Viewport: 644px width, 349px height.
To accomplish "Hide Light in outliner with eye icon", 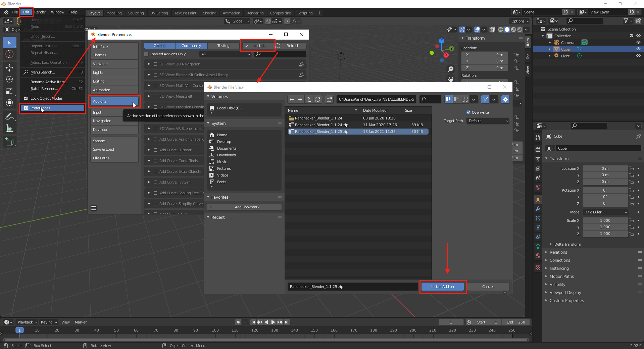I will pos(638,56).
